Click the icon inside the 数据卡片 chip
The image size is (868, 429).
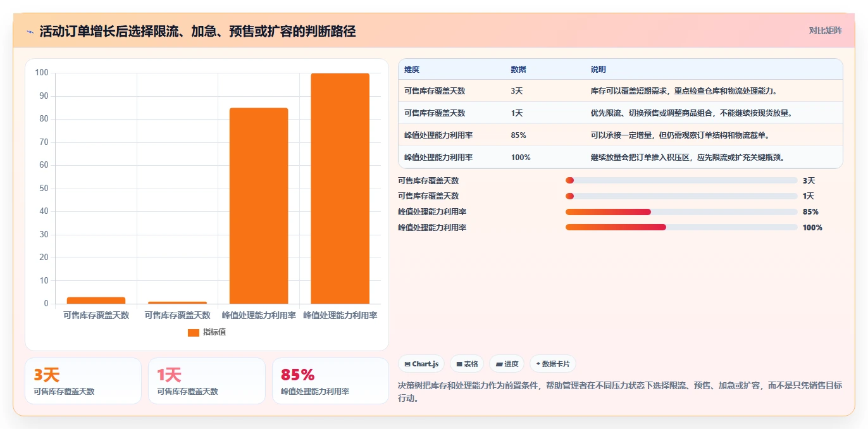coord(538,364)
